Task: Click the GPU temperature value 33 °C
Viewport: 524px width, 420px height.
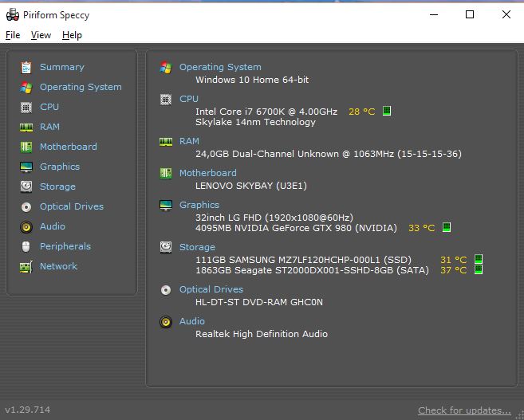Action: pos(421,228)
